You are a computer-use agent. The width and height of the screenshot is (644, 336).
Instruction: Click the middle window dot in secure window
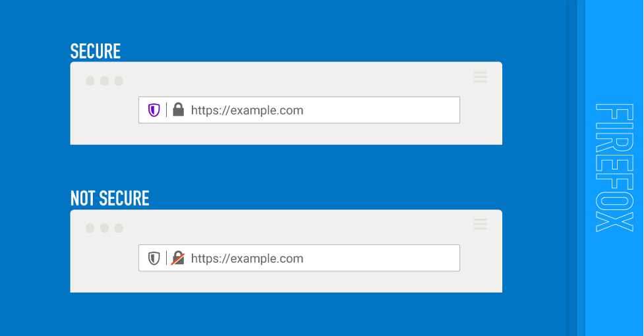tap(104, 81)
